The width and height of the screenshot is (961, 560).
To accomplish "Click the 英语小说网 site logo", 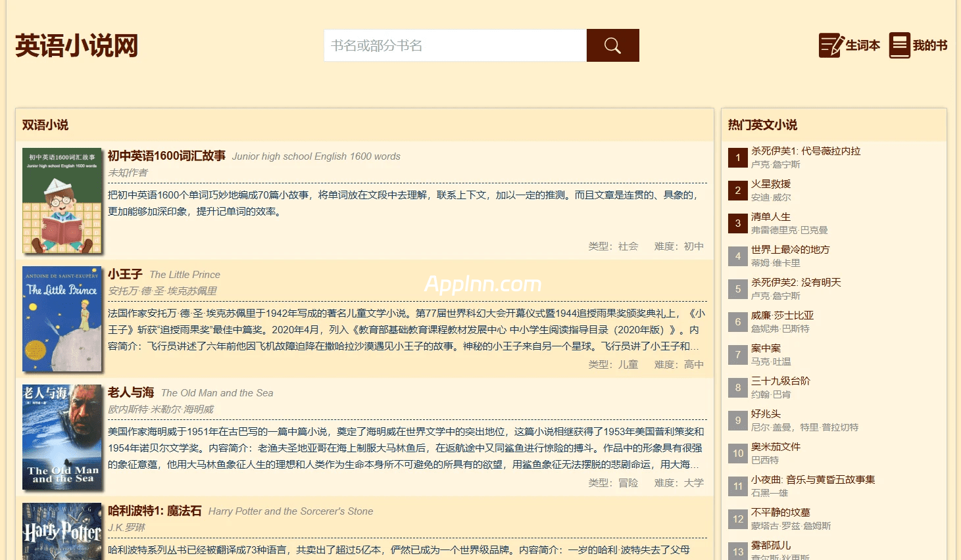I will [77, 46].
